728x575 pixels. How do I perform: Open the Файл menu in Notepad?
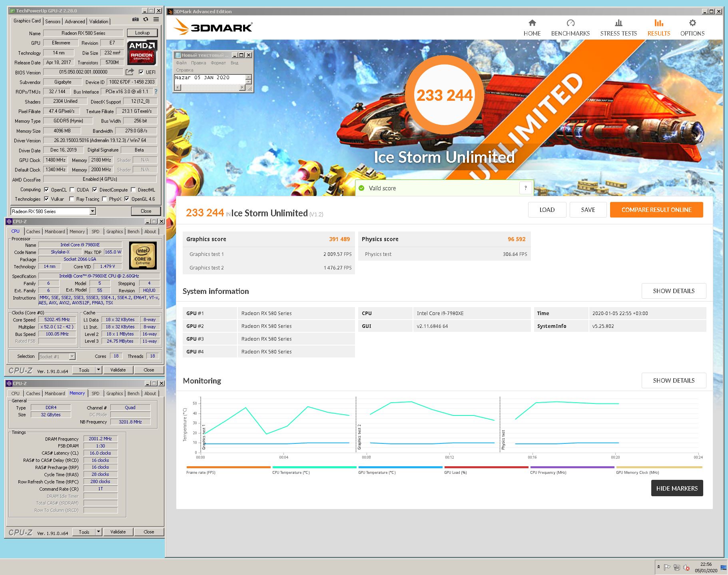[181, 63]
